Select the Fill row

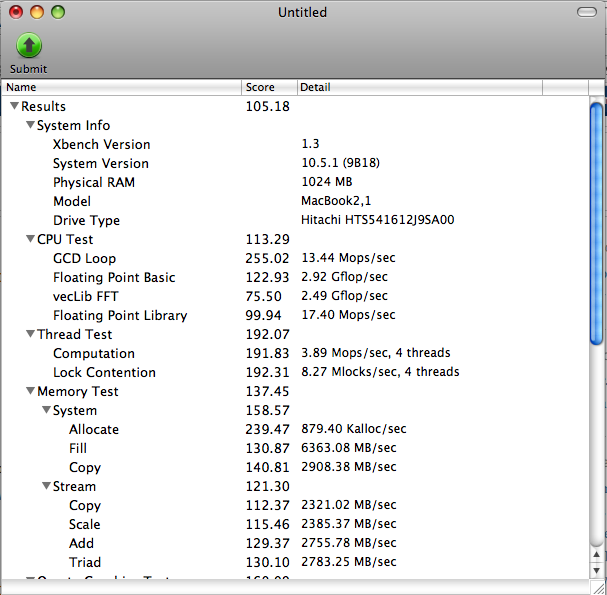(295, 448)
